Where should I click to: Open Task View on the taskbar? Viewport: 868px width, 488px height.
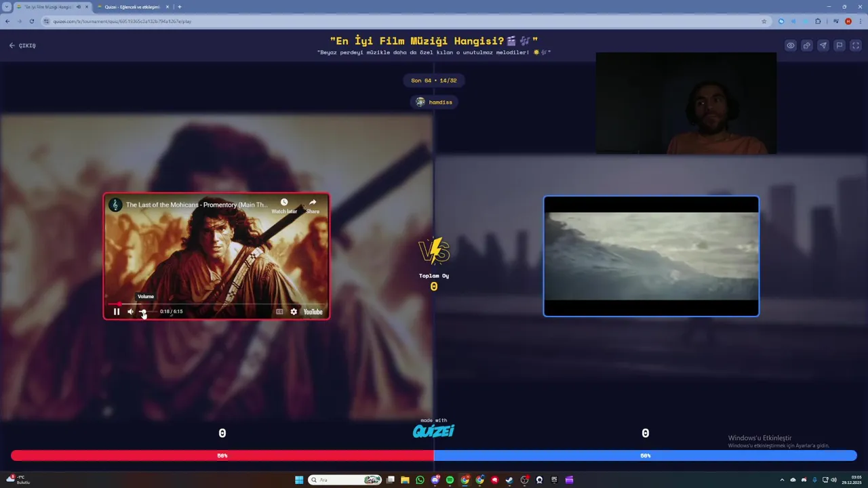[x=391, y=480]
